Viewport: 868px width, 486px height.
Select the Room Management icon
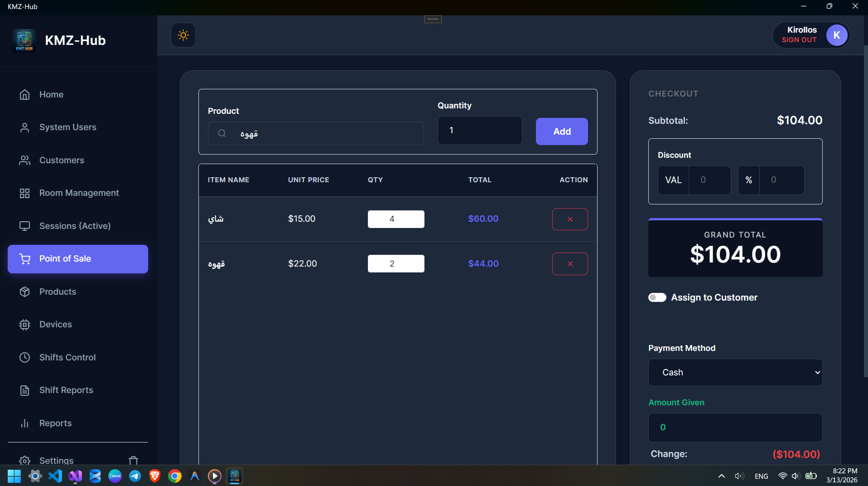(x=24, y=193)
